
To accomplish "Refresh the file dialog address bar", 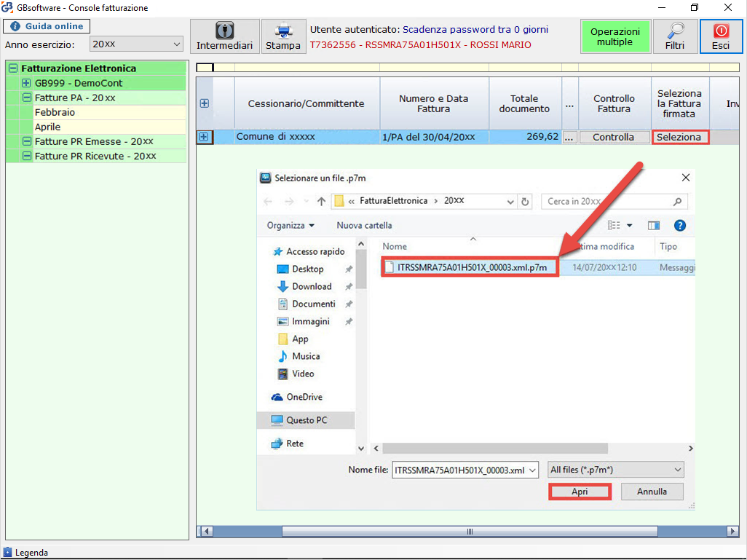I will [526, 202].
